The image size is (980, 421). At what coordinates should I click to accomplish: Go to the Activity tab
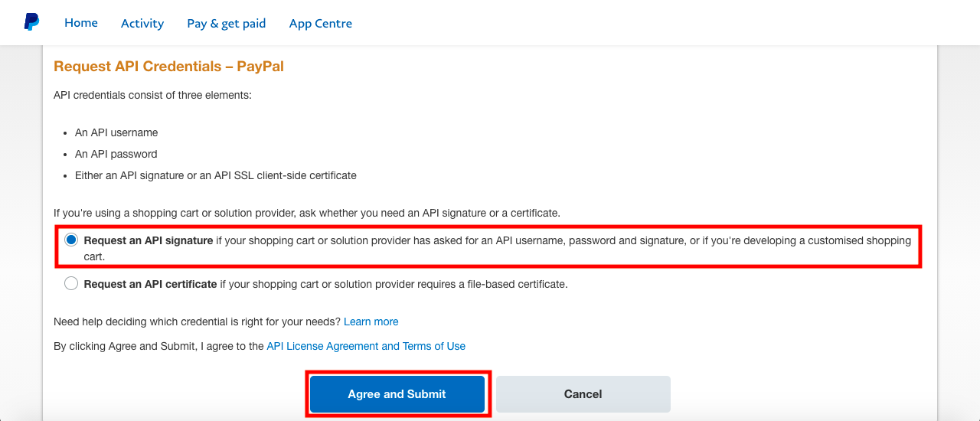click(142, 23)
